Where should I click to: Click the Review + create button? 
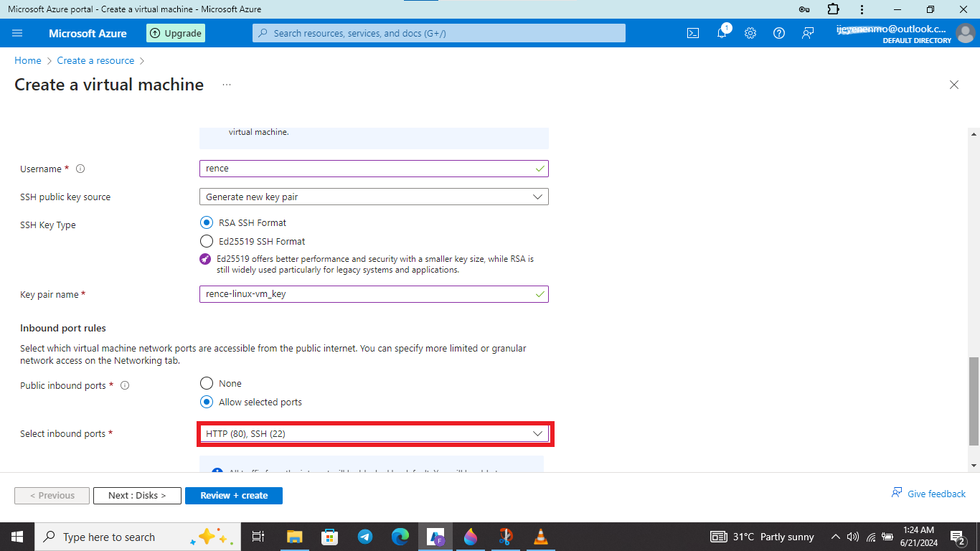tap(234, 496)
